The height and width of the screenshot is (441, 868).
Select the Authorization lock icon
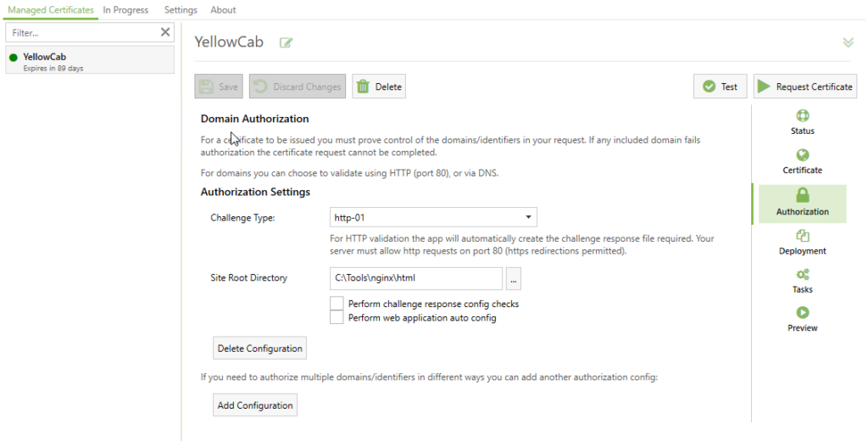pyautogui.click(x=802, y=195)
